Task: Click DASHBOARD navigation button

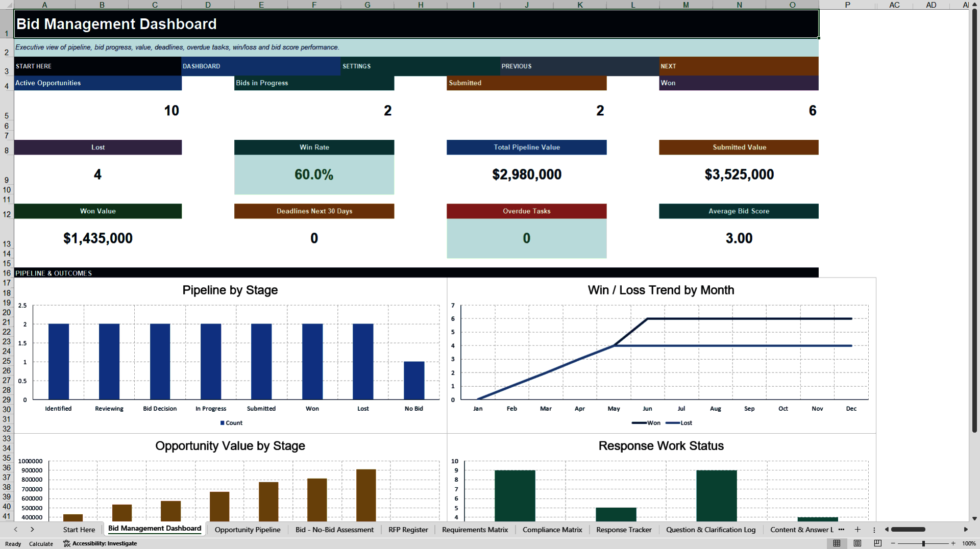Action: click(x=261, y=66)
